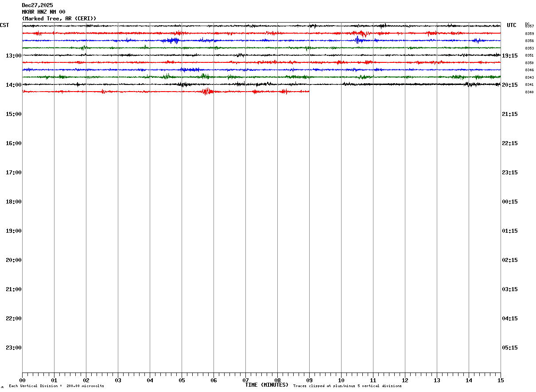Click the 20:15 UTC time label
Image resolution: width=536 pixels, height=392 pixels.
(x=510, y=85)
